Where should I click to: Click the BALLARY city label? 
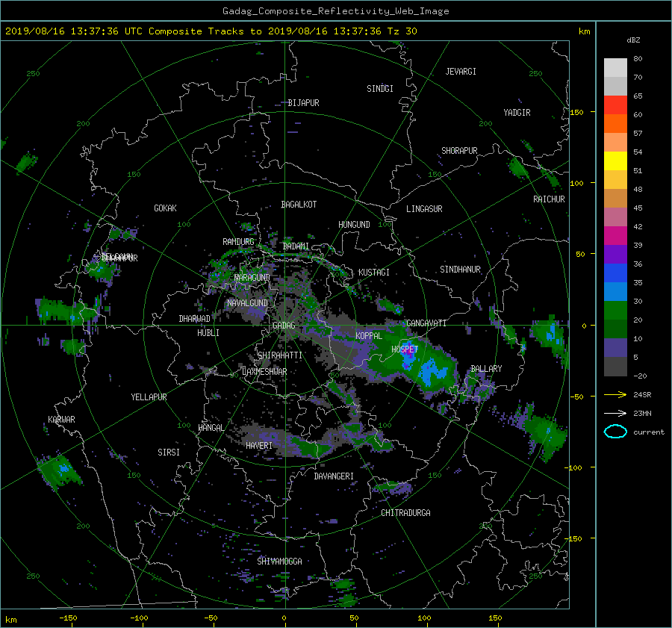[486, 369]
